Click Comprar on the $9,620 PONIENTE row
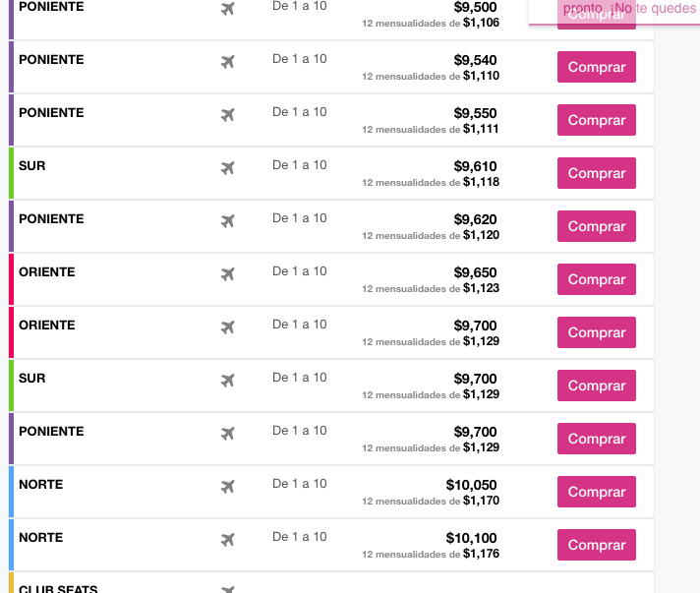The image size is (700, 593). (597, 226)
